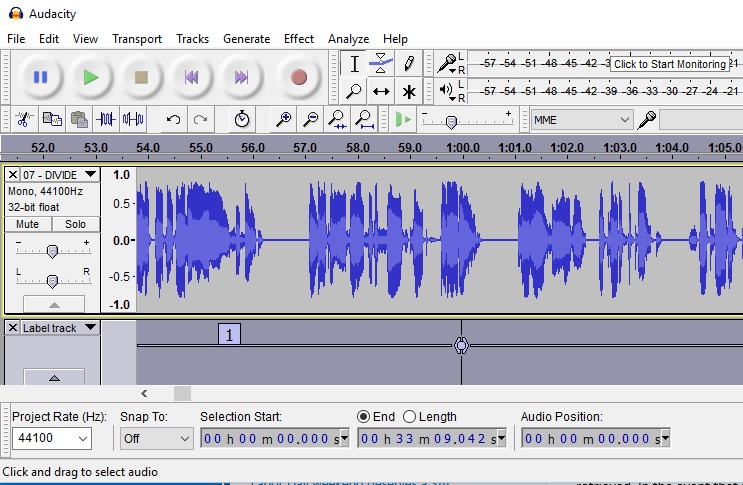Open the Help menu
Viewport: 743px width, 485px height.
[x=395, y=39]
